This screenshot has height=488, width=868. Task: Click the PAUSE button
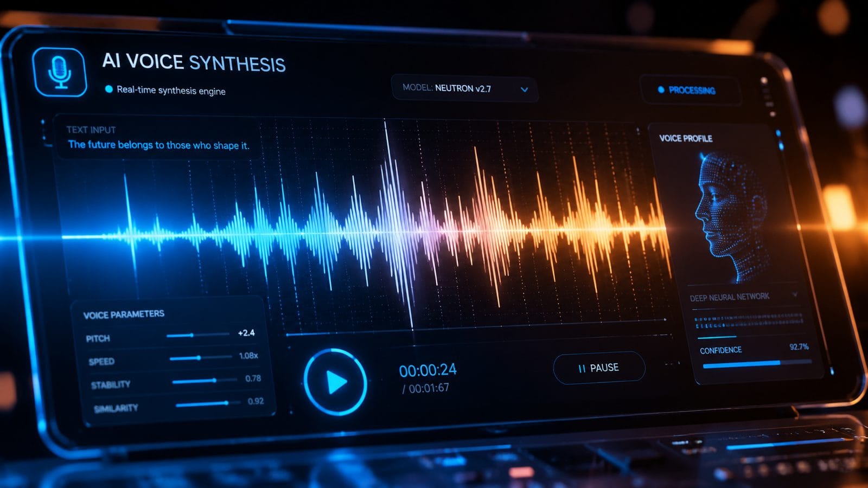coord(599,368)
